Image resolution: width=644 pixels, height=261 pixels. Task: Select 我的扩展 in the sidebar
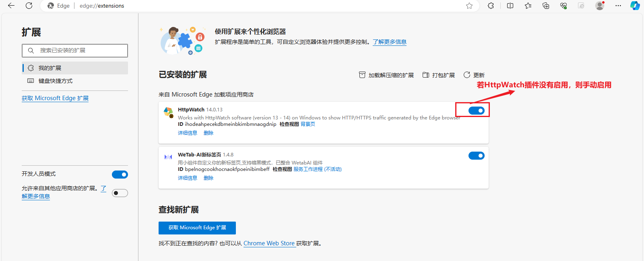75,68
